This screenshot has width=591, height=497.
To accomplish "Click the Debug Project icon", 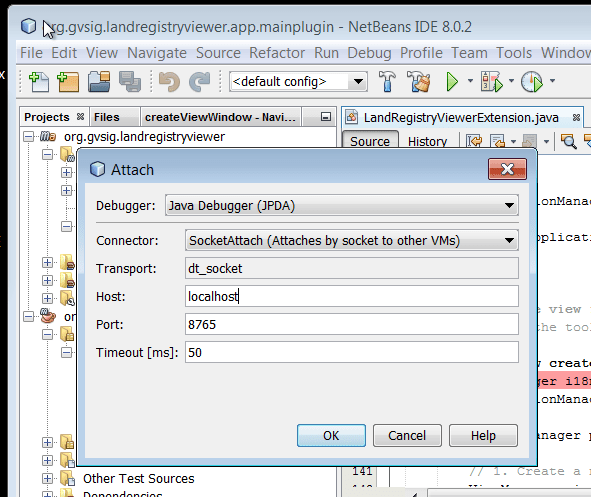I will pos(491,81).
